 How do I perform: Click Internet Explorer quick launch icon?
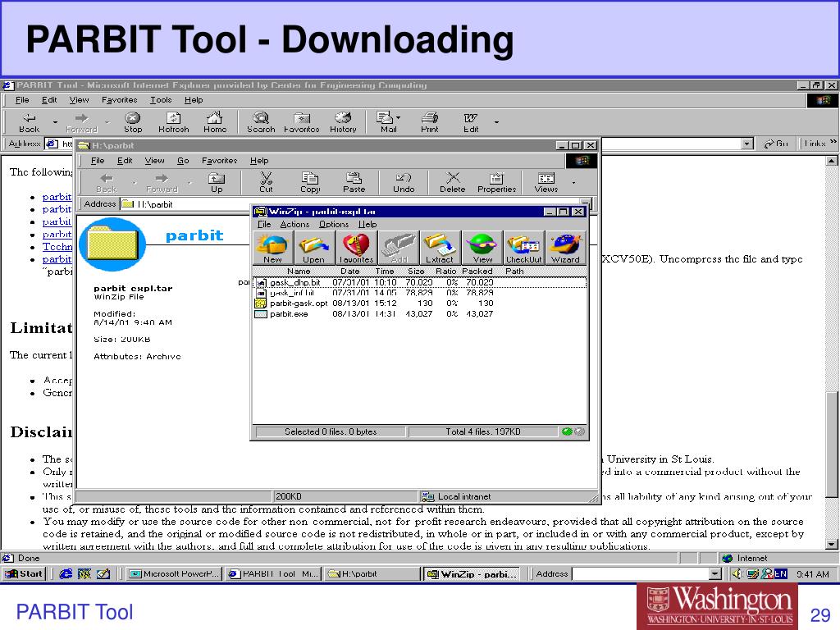66,573
